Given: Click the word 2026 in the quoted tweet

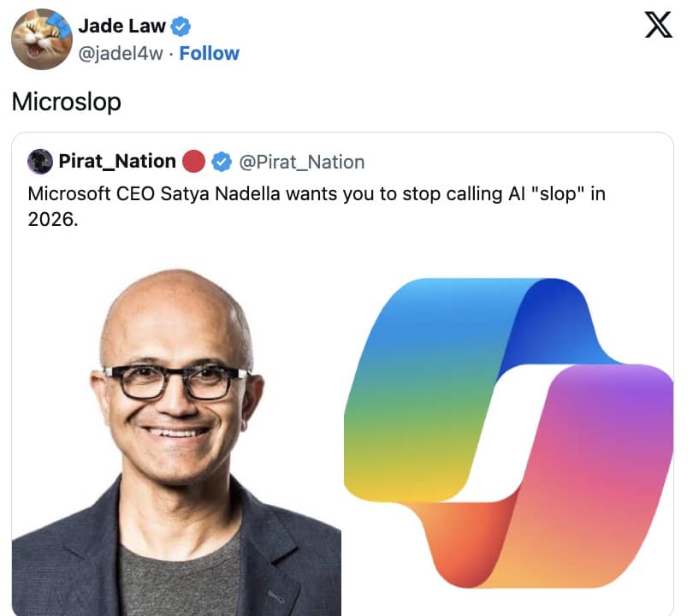Looking at the screenshot, I should [52, 219].
